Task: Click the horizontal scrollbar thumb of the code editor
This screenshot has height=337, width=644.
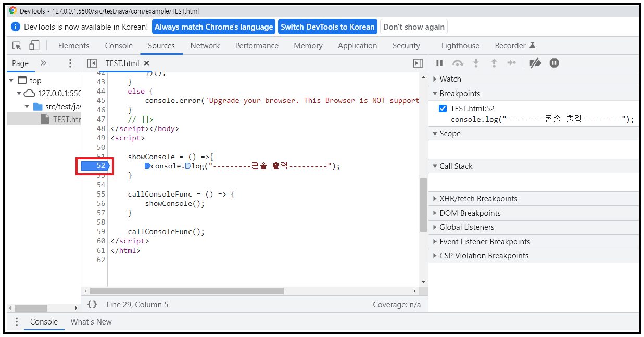Action: [187, 291]
